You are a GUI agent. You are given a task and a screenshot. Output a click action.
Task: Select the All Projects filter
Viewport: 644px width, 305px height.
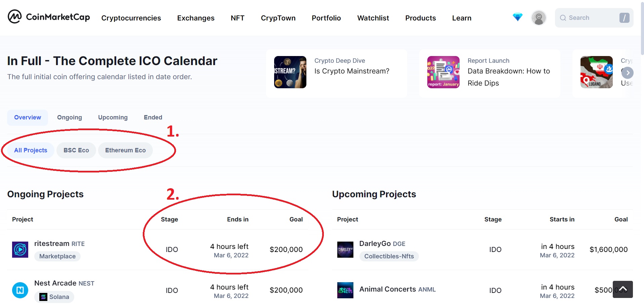31,150
